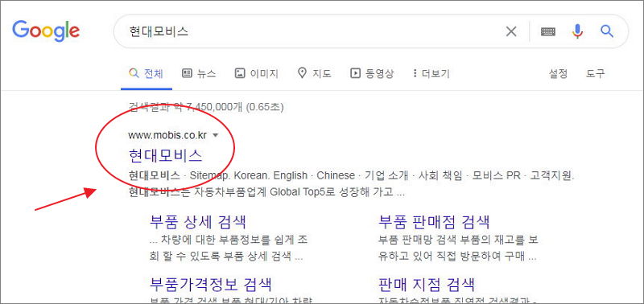644x304 pixels.
Task: Clear the search box with the X icon
Action: click(x=511, y=31)
